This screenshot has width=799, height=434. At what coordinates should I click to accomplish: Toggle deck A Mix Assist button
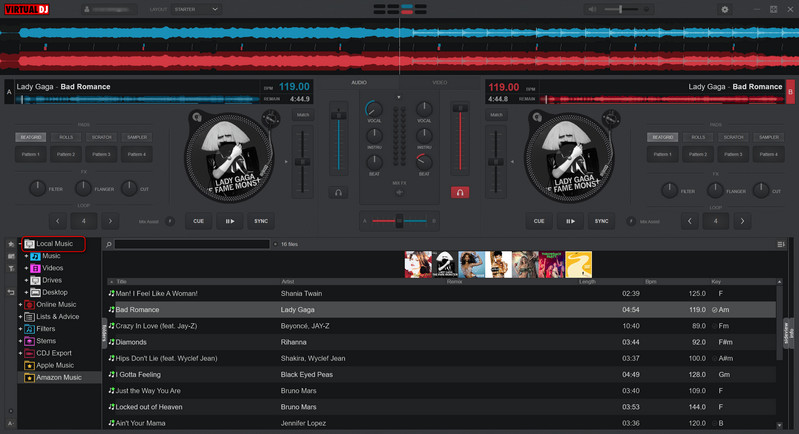tap(170, 222)
